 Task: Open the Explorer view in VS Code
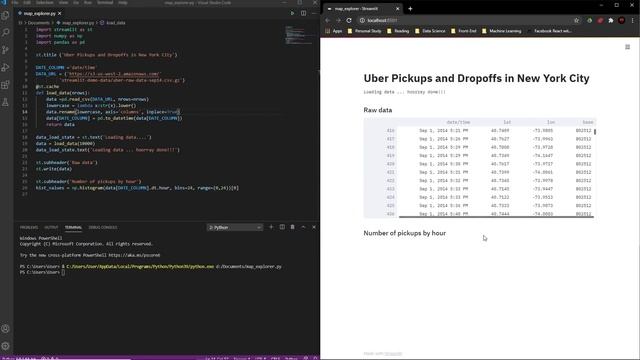(6, 15)
